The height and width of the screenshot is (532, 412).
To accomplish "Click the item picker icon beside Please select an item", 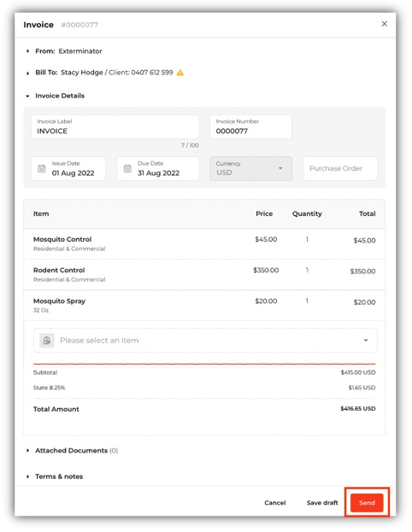I will coord(47,340).
